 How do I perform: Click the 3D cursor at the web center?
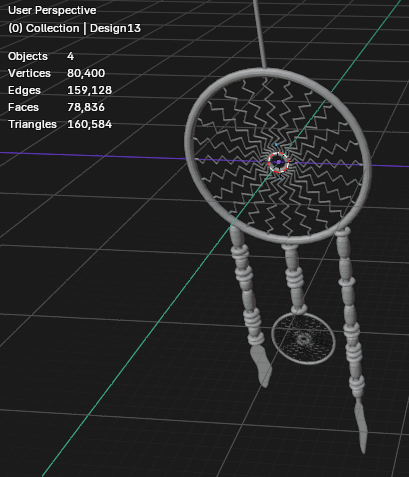pyautogui.click(x=278, y=162)
